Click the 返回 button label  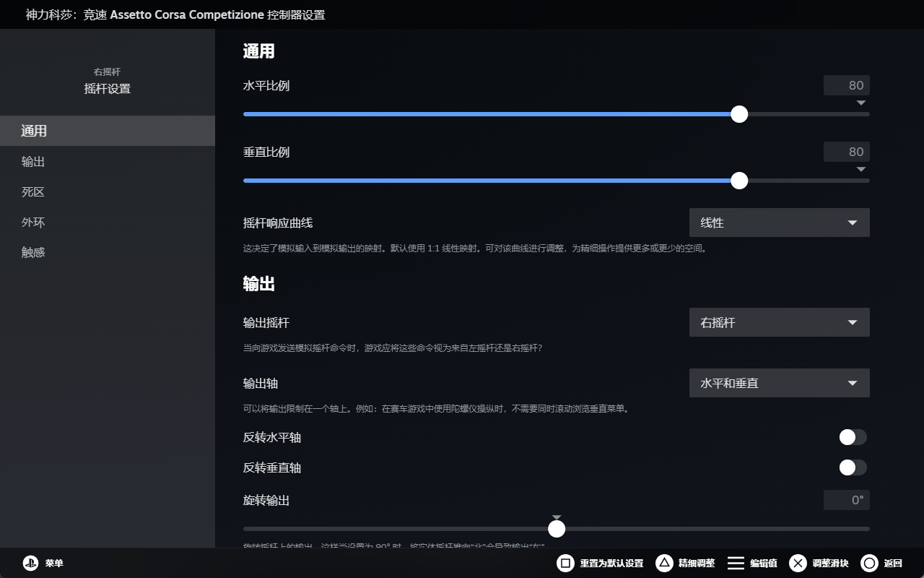point(893,564)
